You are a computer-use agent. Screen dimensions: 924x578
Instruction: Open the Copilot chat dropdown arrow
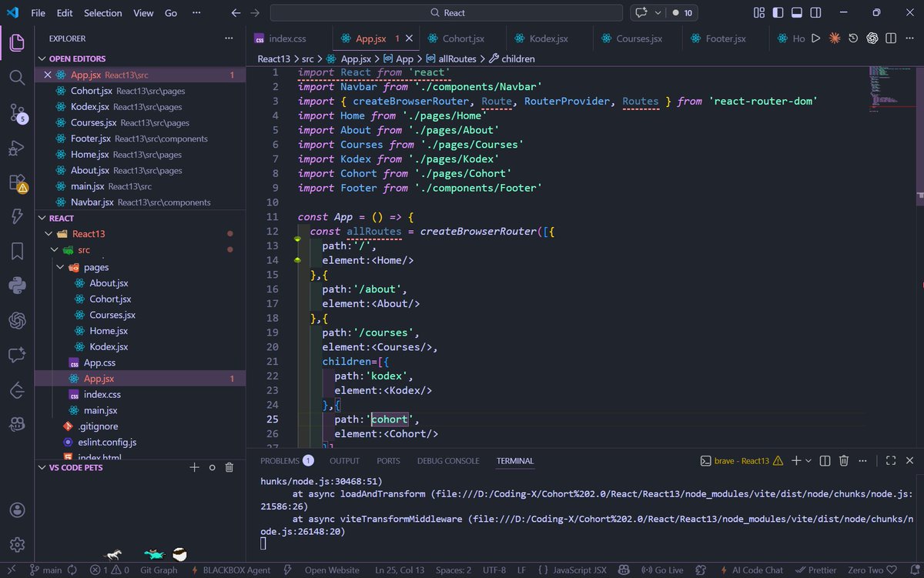[x=657, y=13]
